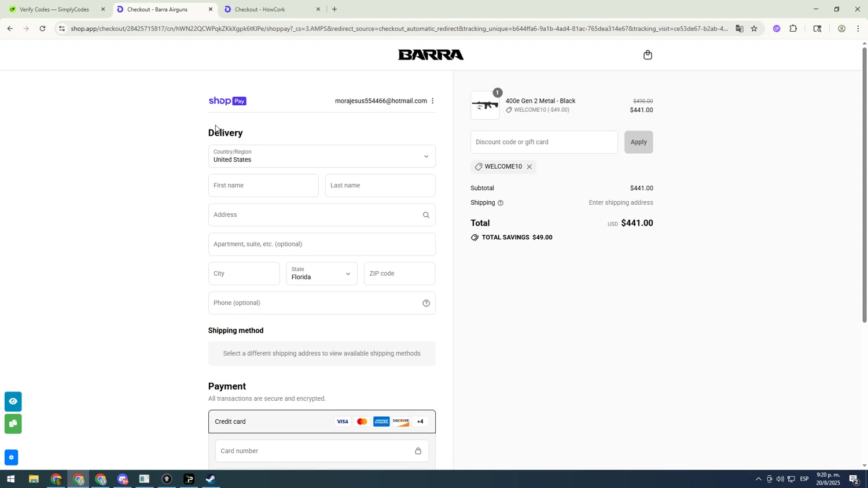Click the blue settings gear on left sidebar
This screenshot has height=488, width=868.
click(x=11, y=457)
